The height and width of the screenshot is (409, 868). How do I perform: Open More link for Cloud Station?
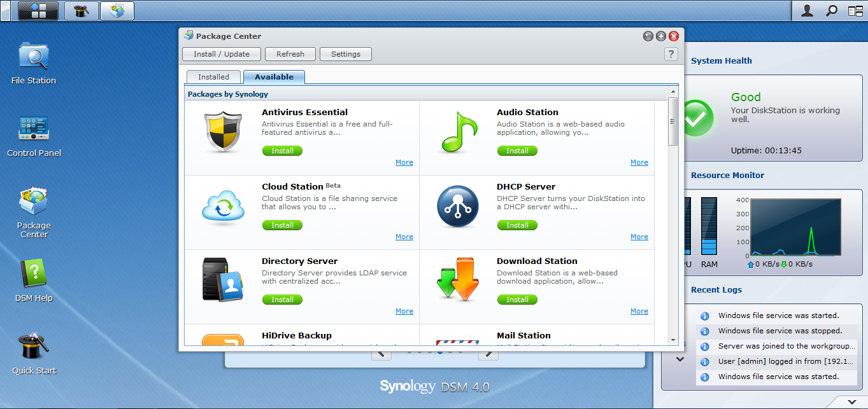(404, 237)
